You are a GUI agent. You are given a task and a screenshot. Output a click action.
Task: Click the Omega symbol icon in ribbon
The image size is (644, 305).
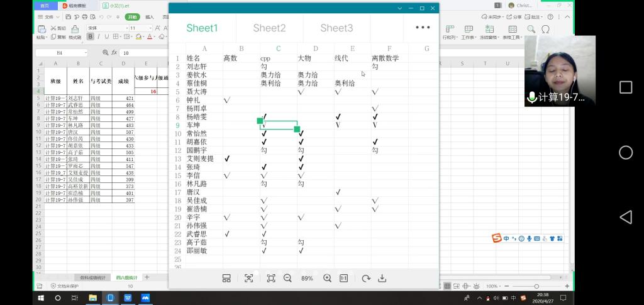point(545,29)
